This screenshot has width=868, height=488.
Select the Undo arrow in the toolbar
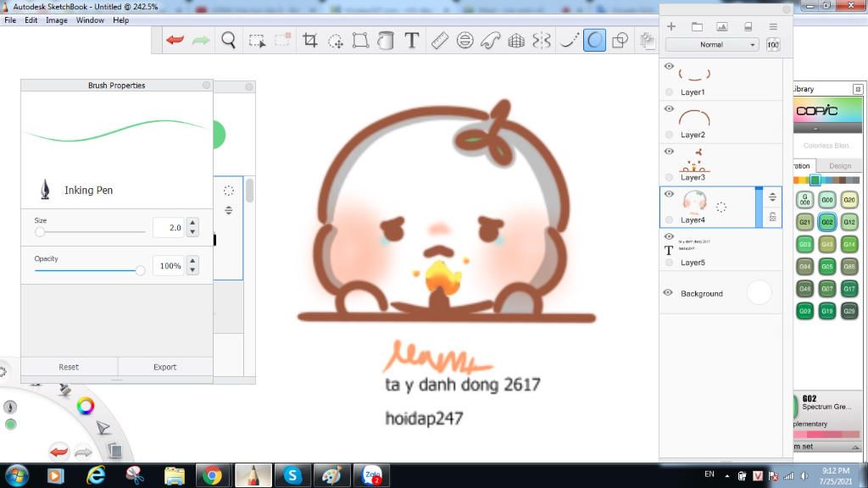click(175, 39)
